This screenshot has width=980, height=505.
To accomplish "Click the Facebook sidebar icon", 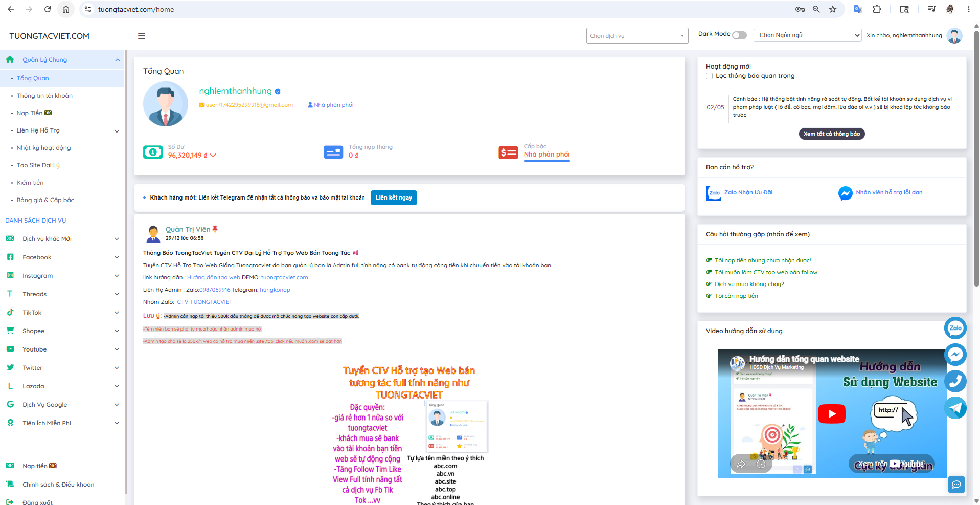I will (x=10, y=257).
